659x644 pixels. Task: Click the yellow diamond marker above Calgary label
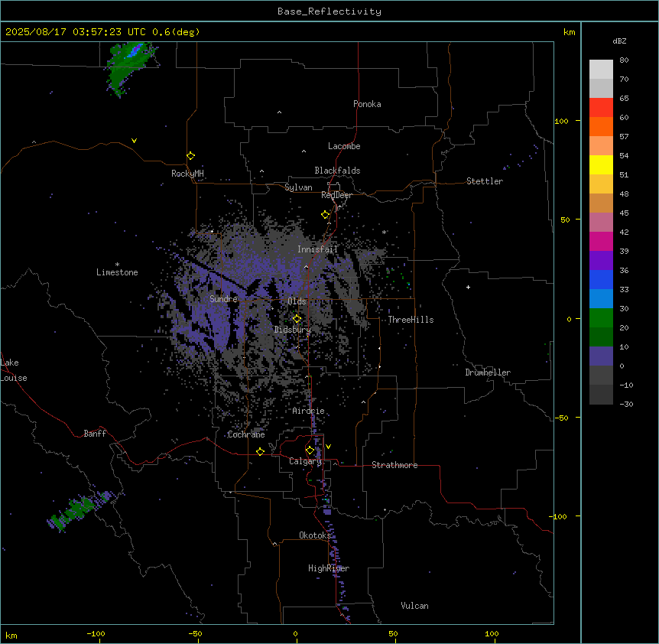(x=310, y=450)
